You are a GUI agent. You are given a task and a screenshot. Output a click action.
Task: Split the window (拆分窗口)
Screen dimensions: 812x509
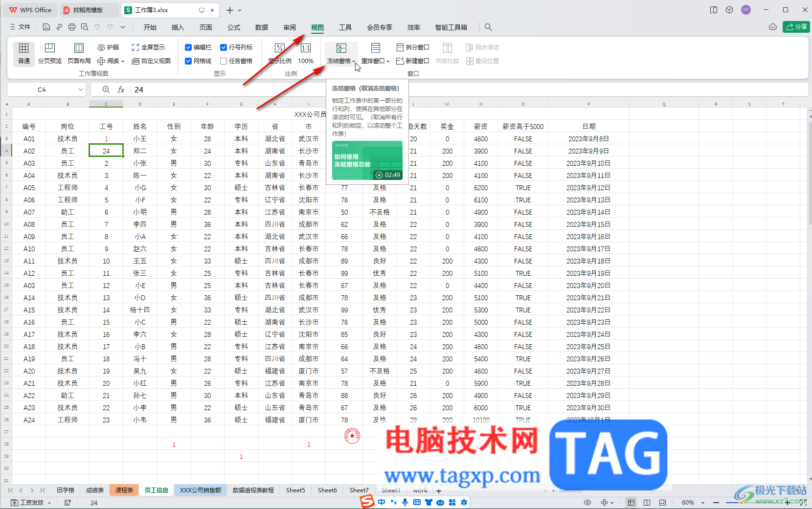pos(412,47)
